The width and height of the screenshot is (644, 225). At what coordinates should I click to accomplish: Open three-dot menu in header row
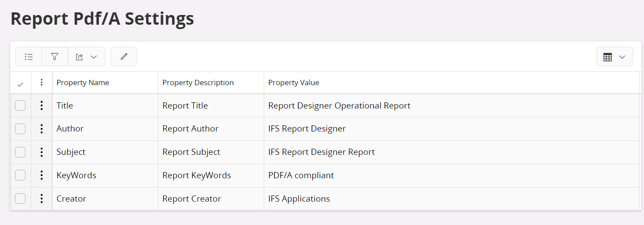[41, 82]
